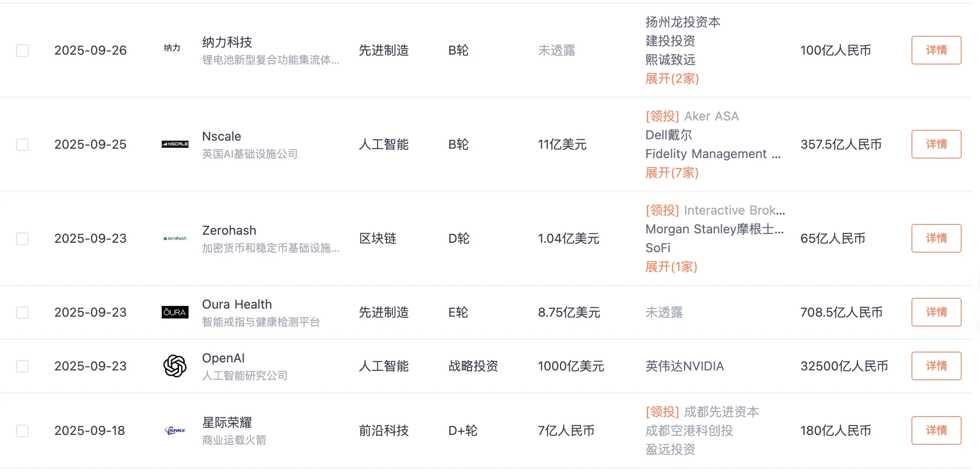The width and height of the screenshot is (980, 473).
Task: Click the 7亿人民币 funding amount
Action: click(x=566, y=431)
